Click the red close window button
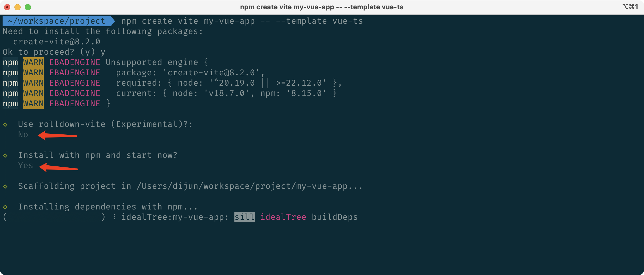The image size is (644, 275). [7, 7]
